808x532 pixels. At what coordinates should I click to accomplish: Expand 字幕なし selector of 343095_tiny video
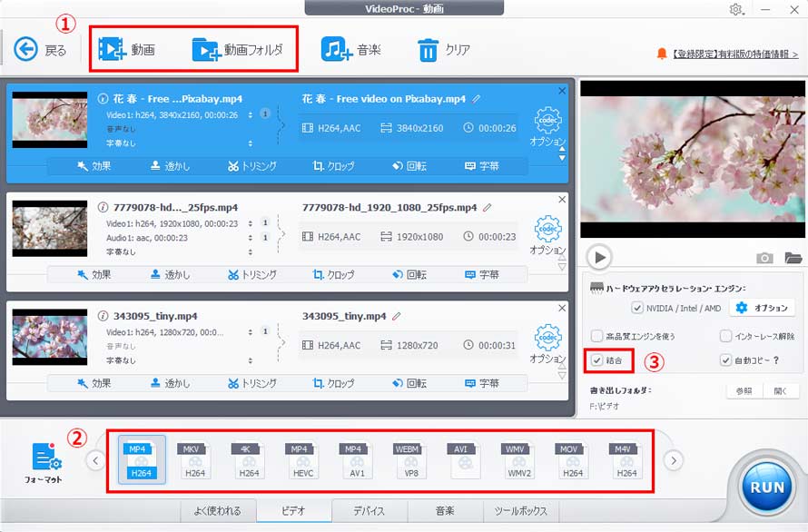pos(251,360)
